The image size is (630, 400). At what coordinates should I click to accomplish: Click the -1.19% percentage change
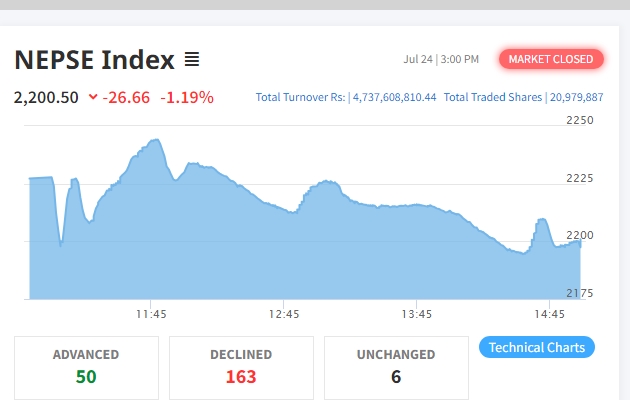(189, 97)
